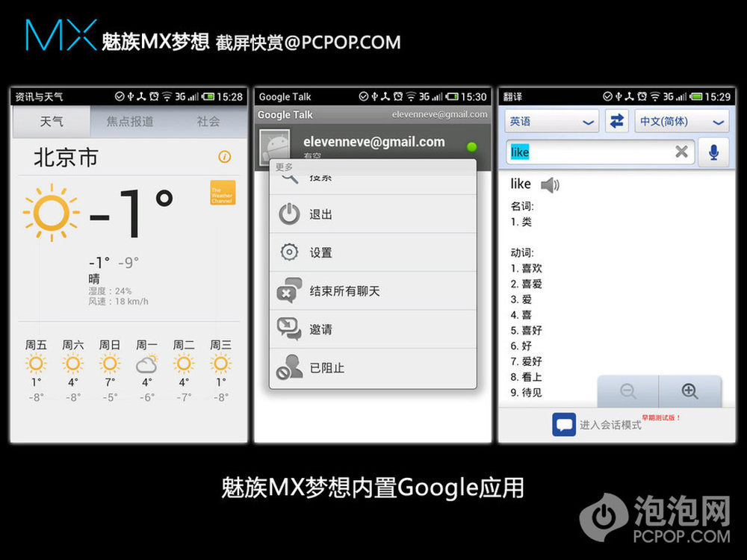Tap the Android avatar in Google Talk
The width and height of the screenshot is (747, 560).
275,146
